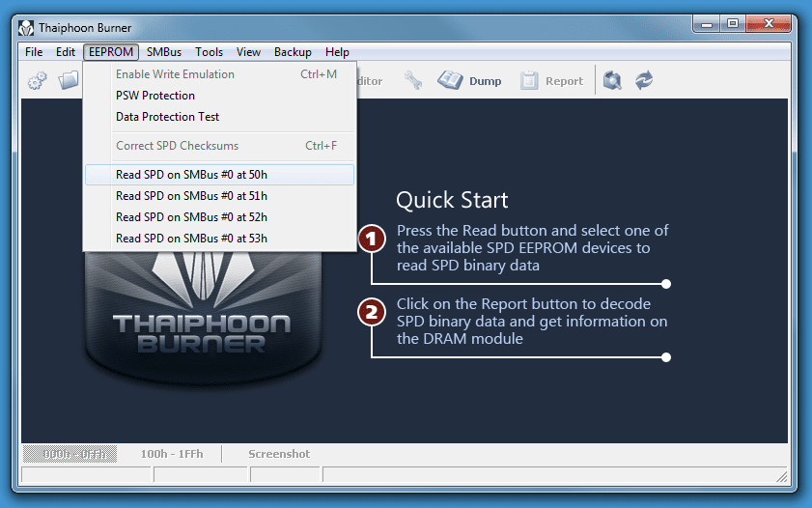The height and width of the screenshot is (508, 812).
Task: Click the 'Press the Read button' instruction text
Action: coord(532,248)
